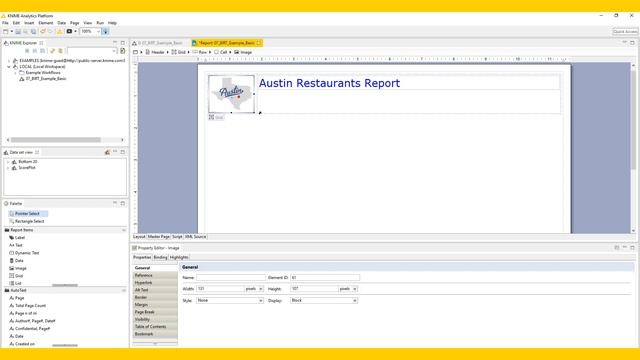
Task: Switch to the Master Page tab
Action: pyautogui.click(x=159, y=237)
